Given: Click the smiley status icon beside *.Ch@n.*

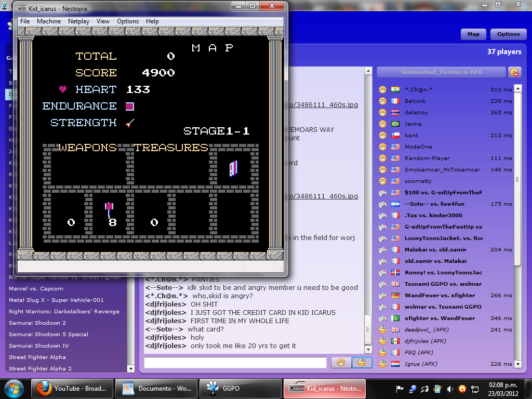Looking at the screenshot, I should (x=383, y=89).
